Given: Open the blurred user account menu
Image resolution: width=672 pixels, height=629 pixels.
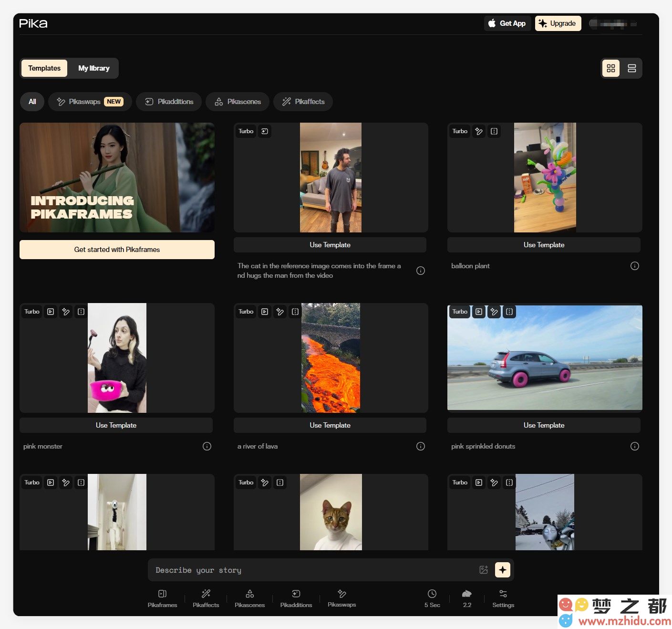Looking at the screenshot, I should click(613, 23).
